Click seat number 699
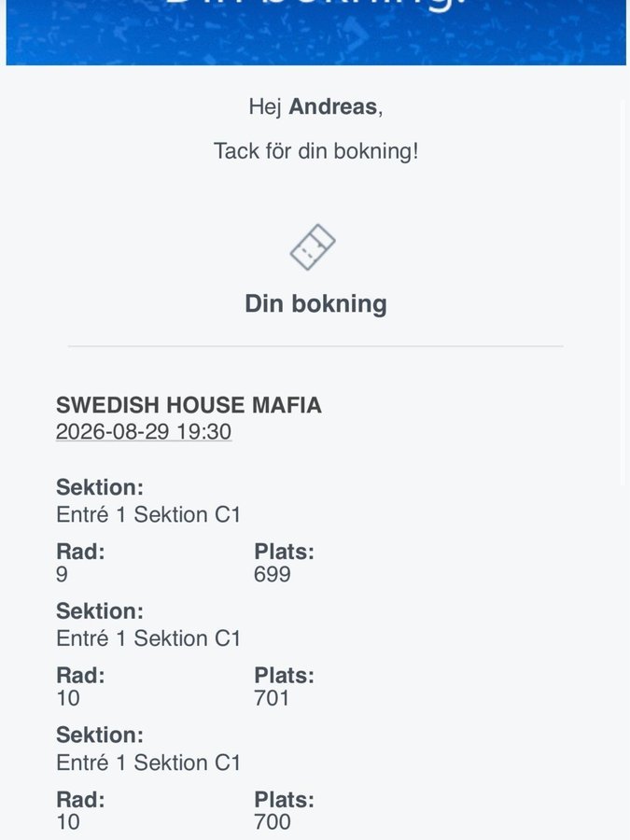The height and width of the screenshot is (840, 630). coord(273,574)
